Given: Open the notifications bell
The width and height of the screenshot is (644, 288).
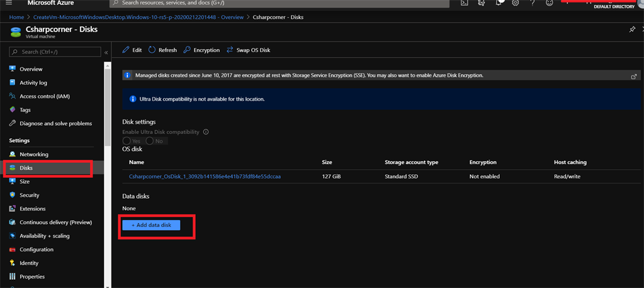Looking at the screenshot, I should 499,3.
